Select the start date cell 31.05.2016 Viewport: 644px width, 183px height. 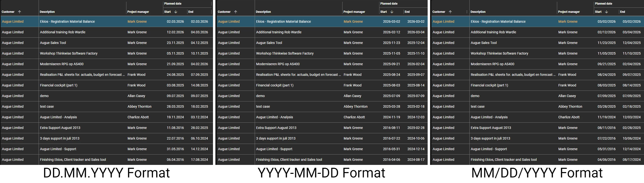(x=175, y=149)
